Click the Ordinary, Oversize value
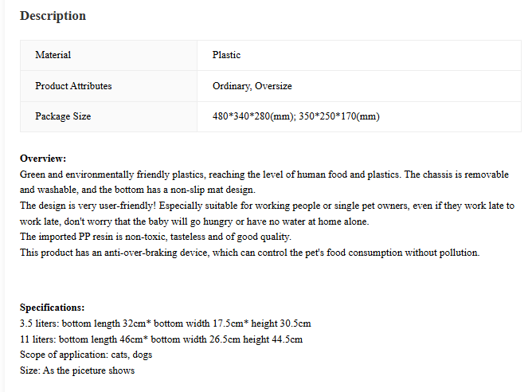The width and height of the screenshot is (532, 392). coord(252,86)
